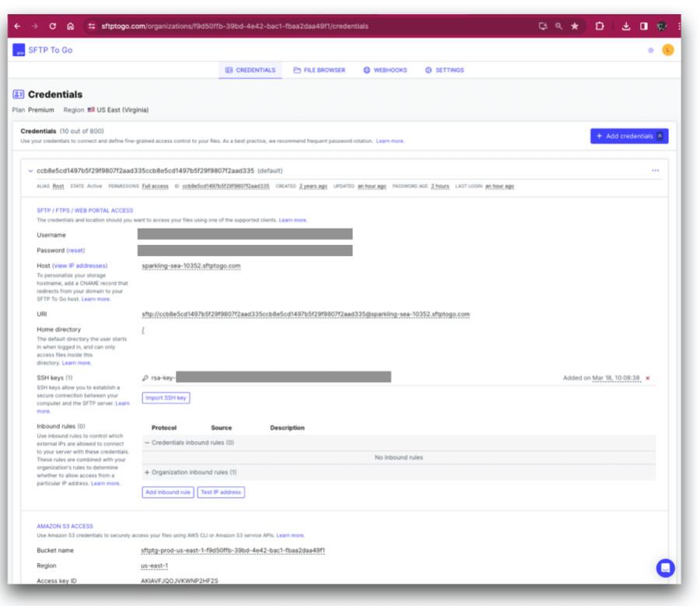
Task: Open app settings via the gear icon
Action: (x=651, y=50)
